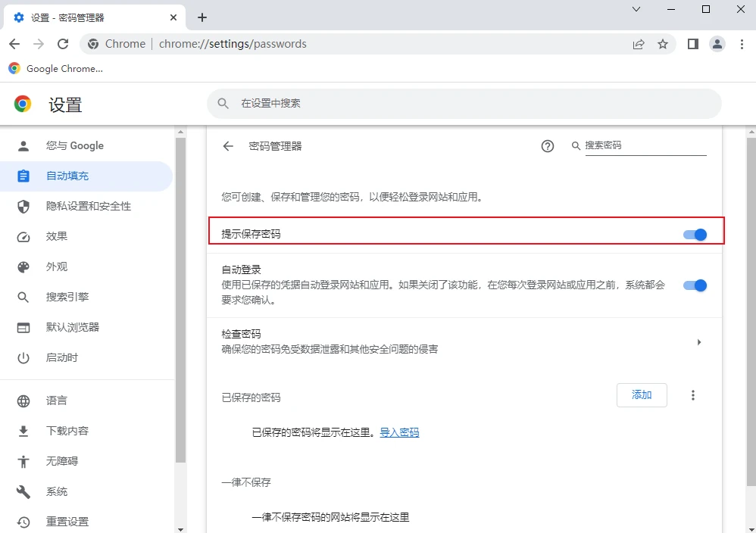Open the Google Chrome... bookmark
756x533 pixels.
click(x=56, y=68)
